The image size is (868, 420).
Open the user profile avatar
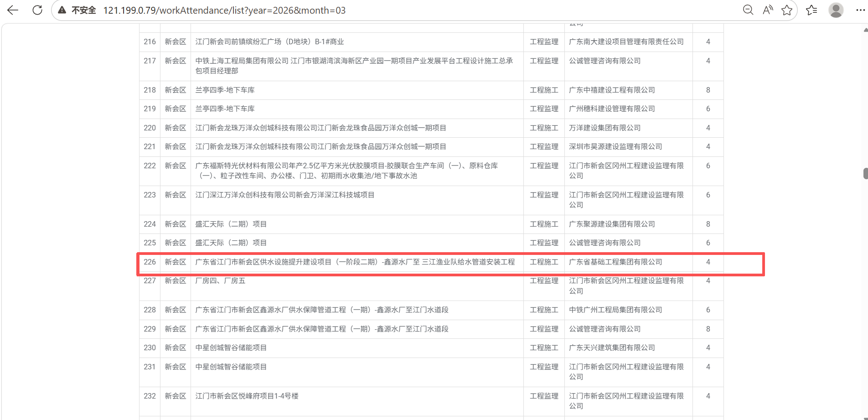pos(836,10)
